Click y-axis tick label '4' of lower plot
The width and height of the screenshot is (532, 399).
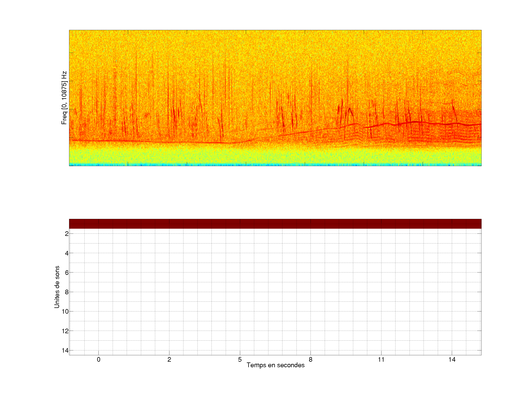pos(67,253)
